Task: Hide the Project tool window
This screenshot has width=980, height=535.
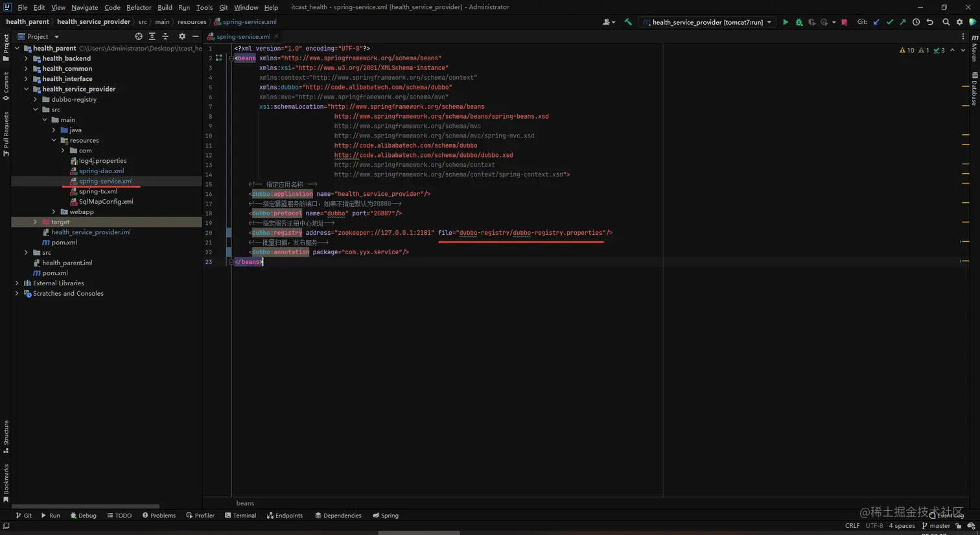Action: 196,36
